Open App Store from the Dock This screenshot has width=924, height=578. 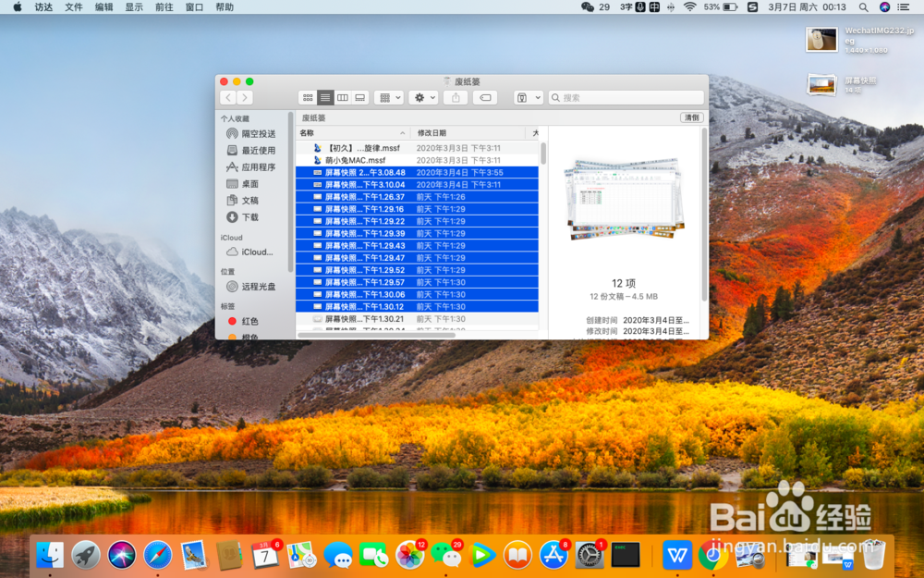click(553, 555)
